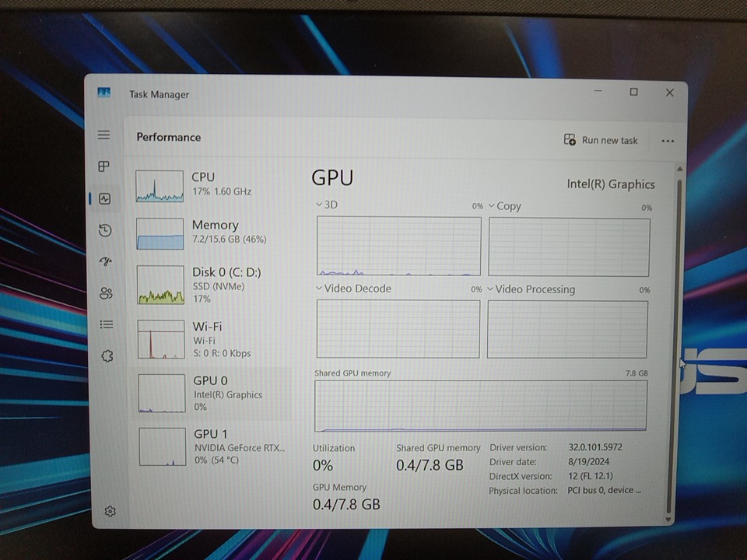
Task: Click the vertical scrollbar in GPU panel
Action: pyautogui.click(x=679, y=342)
